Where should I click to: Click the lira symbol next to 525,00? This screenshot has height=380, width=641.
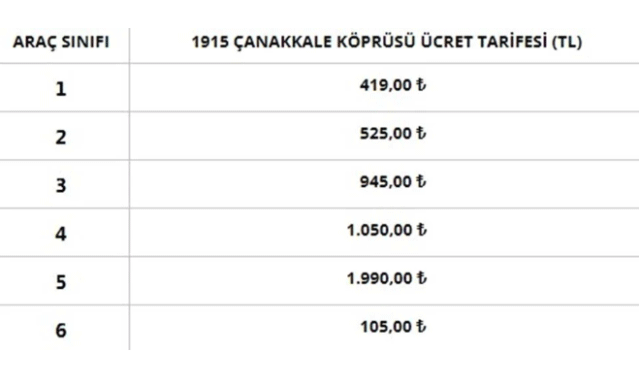click(x=421, y=133)
